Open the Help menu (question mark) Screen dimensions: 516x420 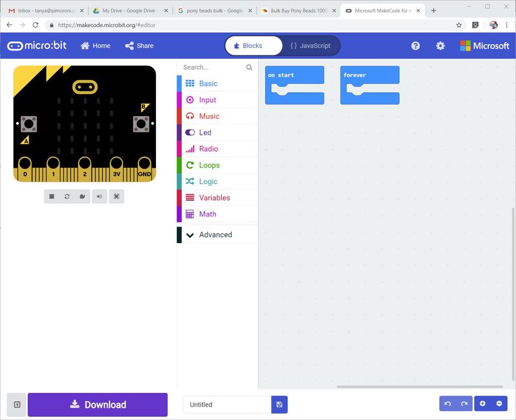(x=415, y=46)
